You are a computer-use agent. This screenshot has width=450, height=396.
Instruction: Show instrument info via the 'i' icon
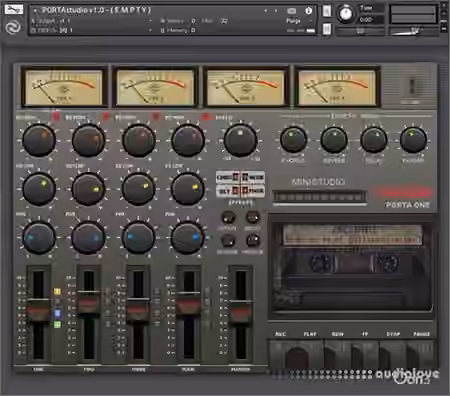pos(308,11)
